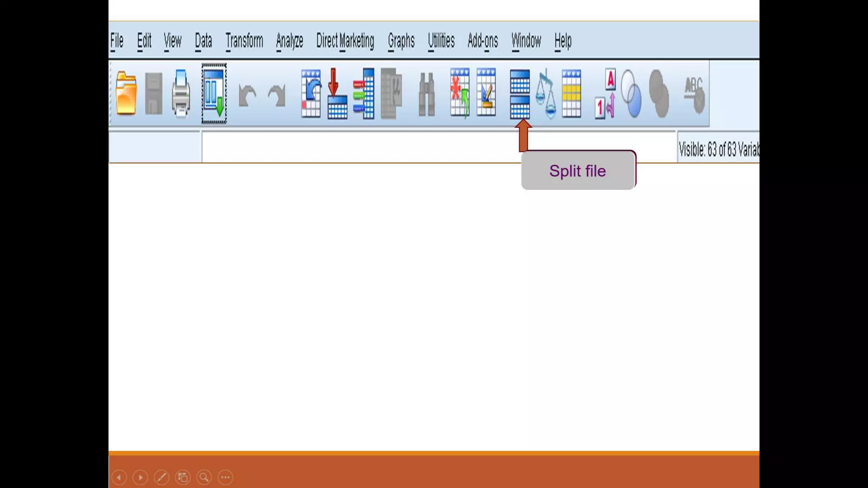Open the Graphs menu
This screenshot has height=488, width=868.
coord(401,41)
